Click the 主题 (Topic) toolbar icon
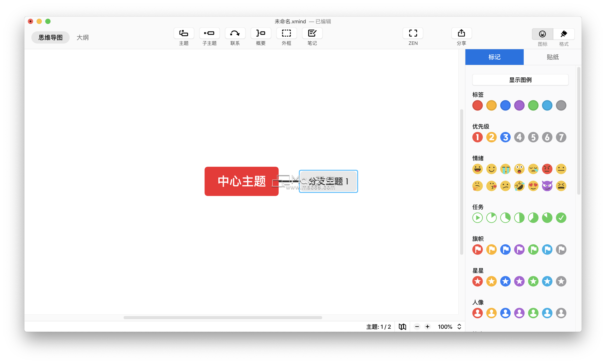 [x=184, y=33]
